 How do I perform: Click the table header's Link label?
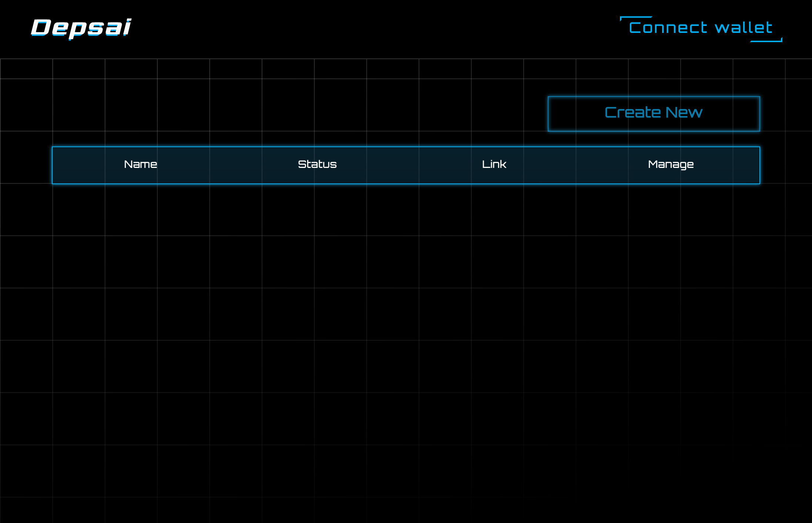494,164
